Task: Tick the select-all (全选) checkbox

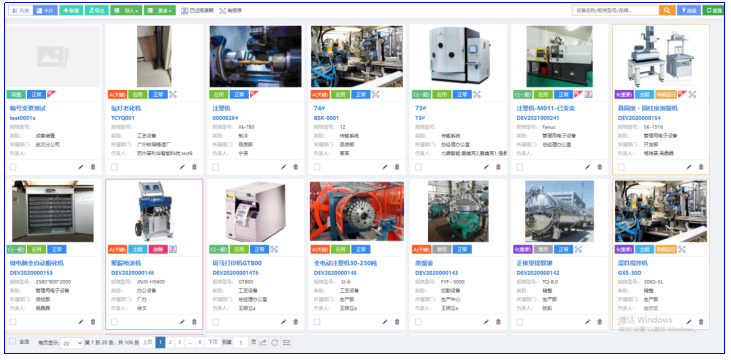Action: point(13,341)
